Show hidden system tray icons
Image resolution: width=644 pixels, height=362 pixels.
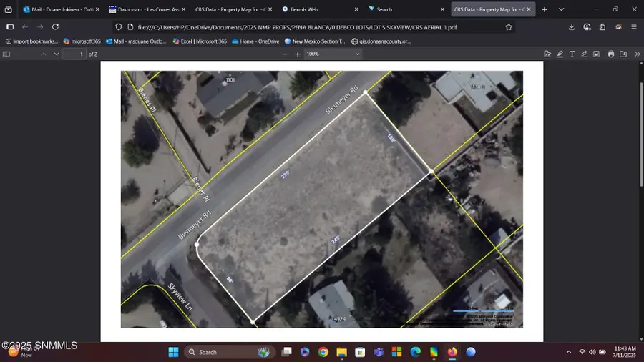(x=569, y=352)
